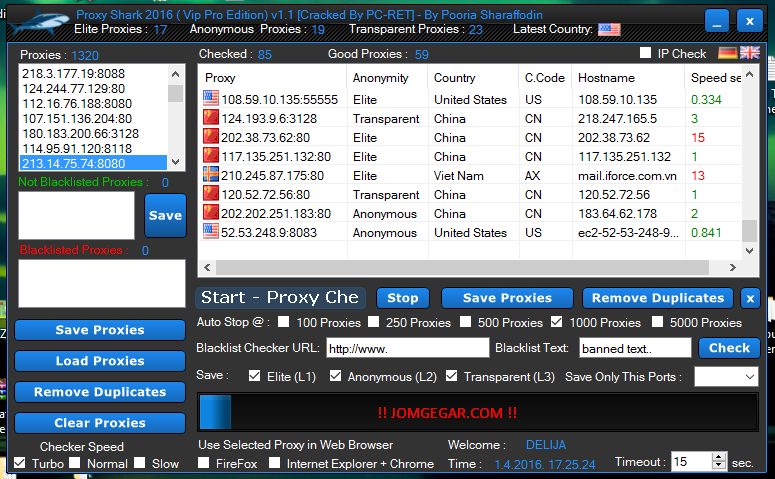Click left panel Save Proxies button
Screen dimensions: 775x479
pyautogui.click(x=100, y=330)
